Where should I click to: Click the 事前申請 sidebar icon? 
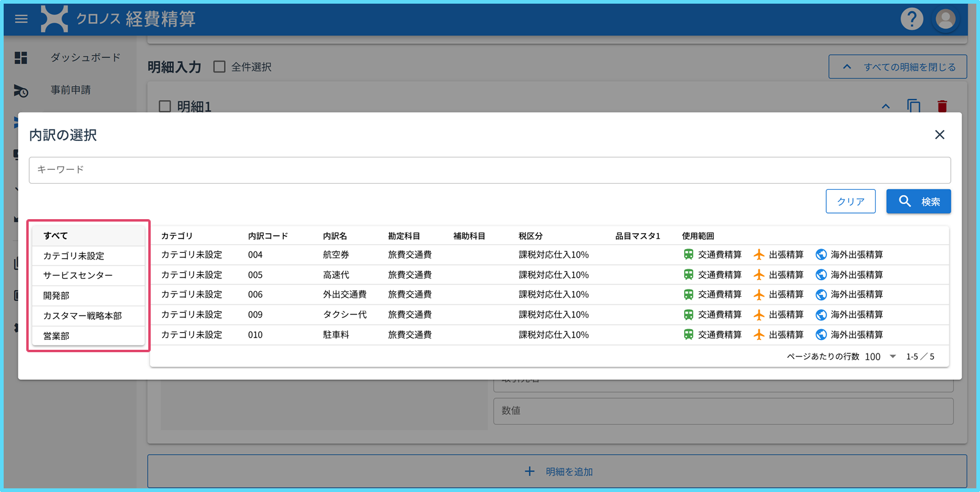click(x=21, y=90)
